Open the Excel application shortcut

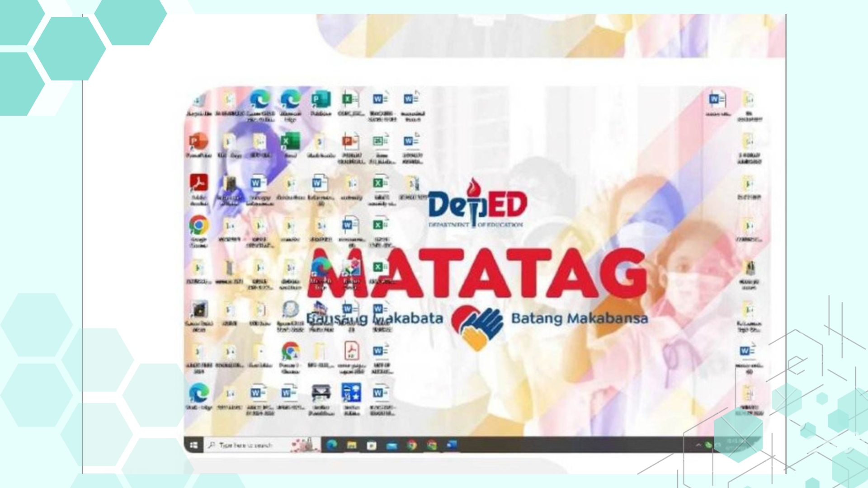click(x=290, y=142)
